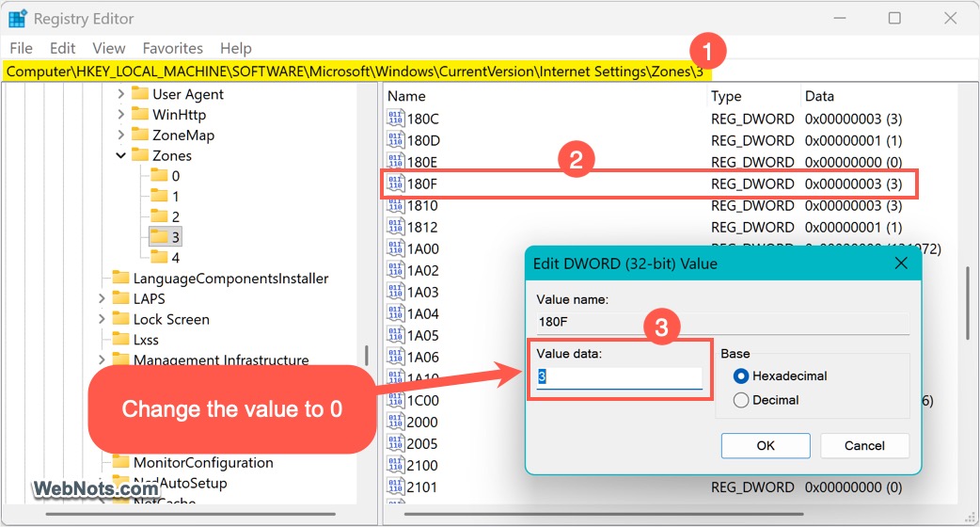
Task: Click the LAPS folder icon
Action: 120,298
